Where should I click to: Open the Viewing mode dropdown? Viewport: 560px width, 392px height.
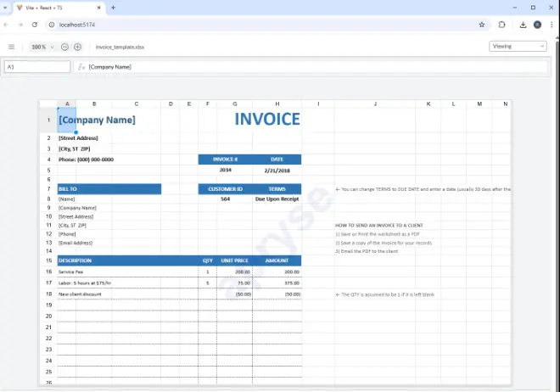[518, 47]
